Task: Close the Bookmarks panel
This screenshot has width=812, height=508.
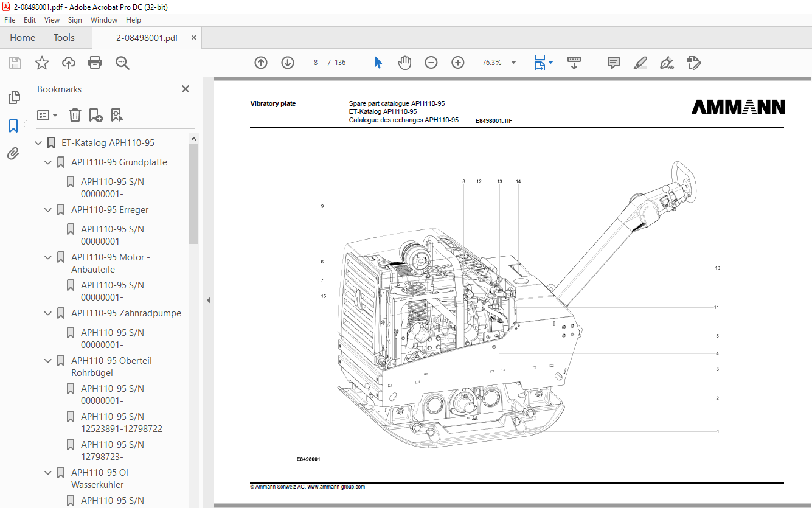Action: point(186,89)
